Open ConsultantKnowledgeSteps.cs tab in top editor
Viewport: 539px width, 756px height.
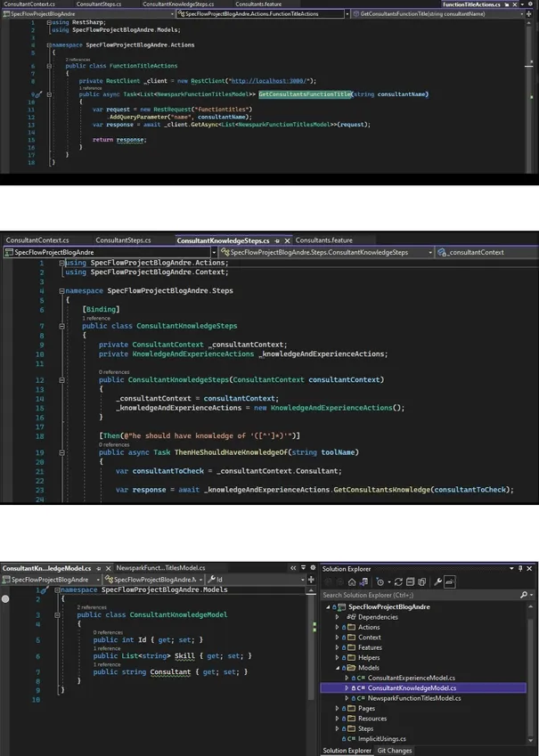click(x=178, y=4)
